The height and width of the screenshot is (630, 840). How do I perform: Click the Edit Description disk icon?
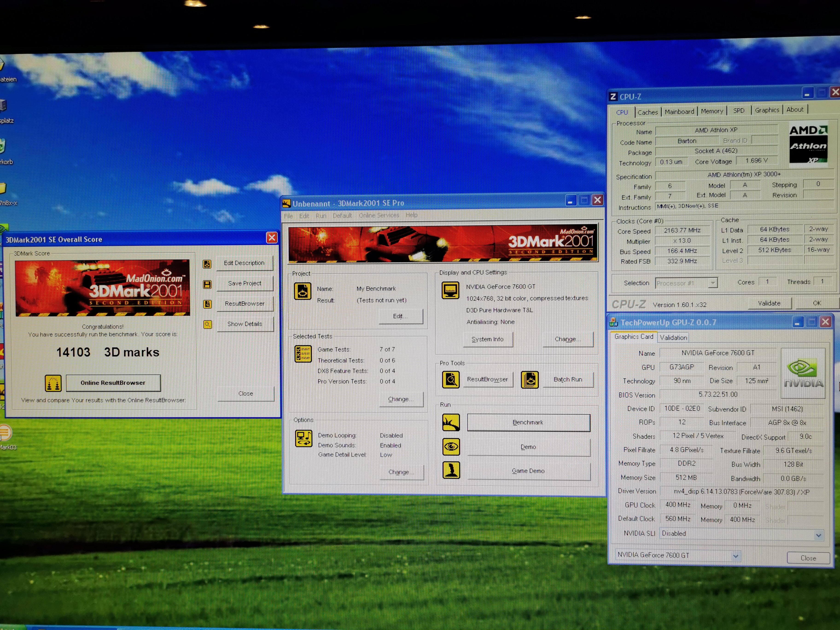click(207, 264)
